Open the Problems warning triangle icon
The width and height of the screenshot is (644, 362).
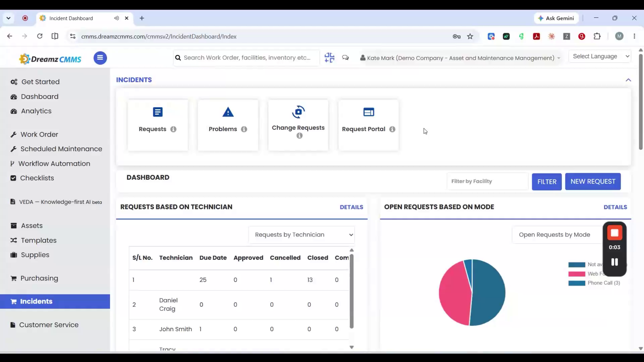point(228,112)
